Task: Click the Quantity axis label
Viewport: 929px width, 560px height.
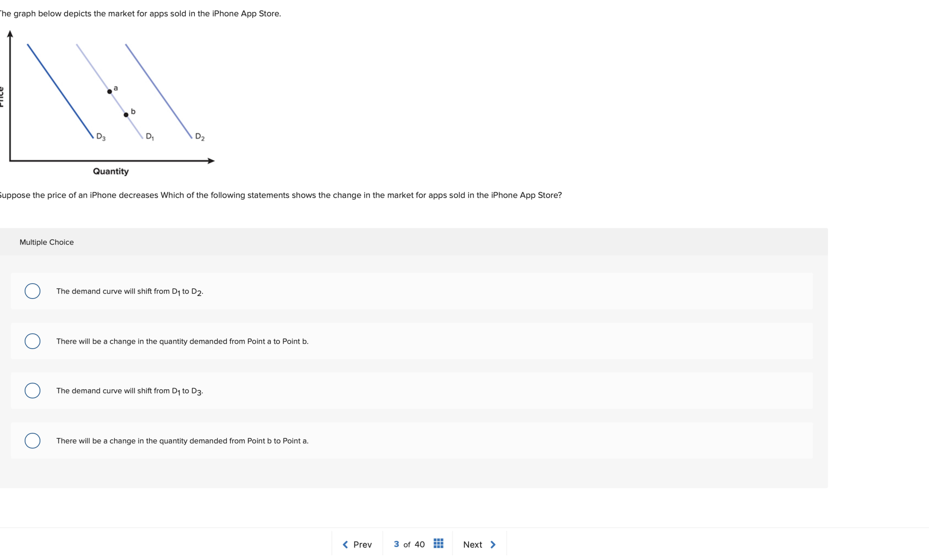Action: pyautogui.click(x=111, y=171)
